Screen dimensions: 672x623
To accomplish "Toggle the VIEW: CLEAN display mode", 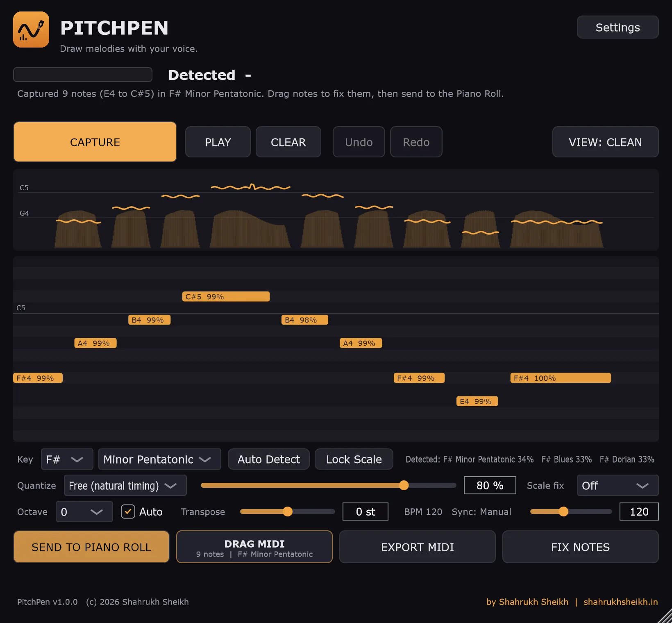I will (605, 142).
